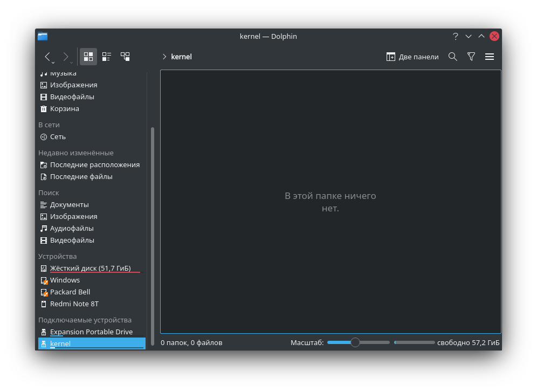
Task: Click the Сеть network icon
Action: [44, 137]
